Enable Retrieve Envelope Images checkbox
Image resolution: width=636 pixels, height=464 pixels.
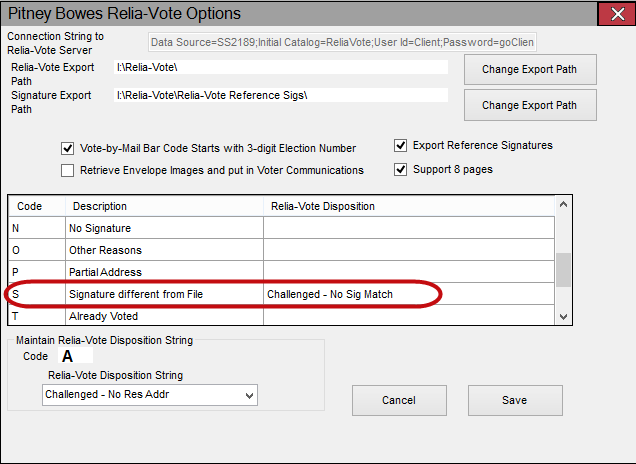click(67, 170)
